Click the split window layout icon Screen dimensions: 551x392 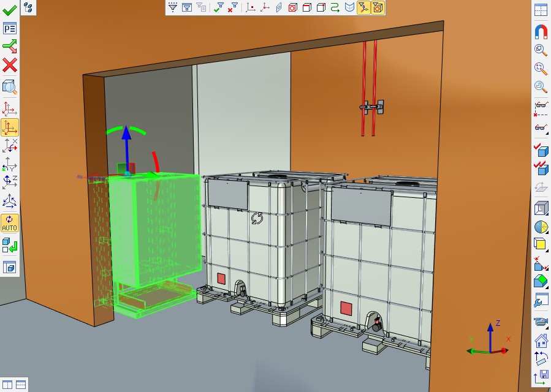pyautogui.click(x=541, y=10)
